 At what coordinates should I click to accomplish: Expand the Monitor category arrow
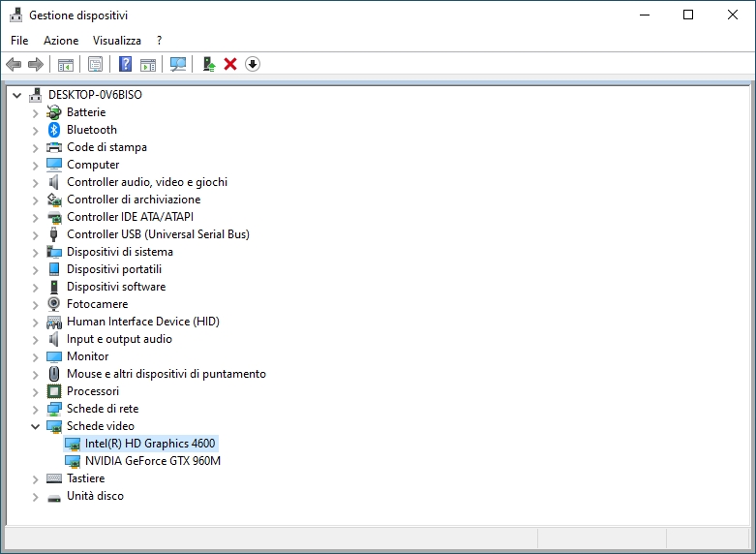[35, 357]
